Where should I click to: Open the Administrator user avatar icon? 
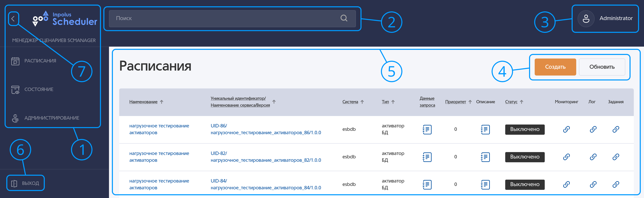(x=586, y=19)
